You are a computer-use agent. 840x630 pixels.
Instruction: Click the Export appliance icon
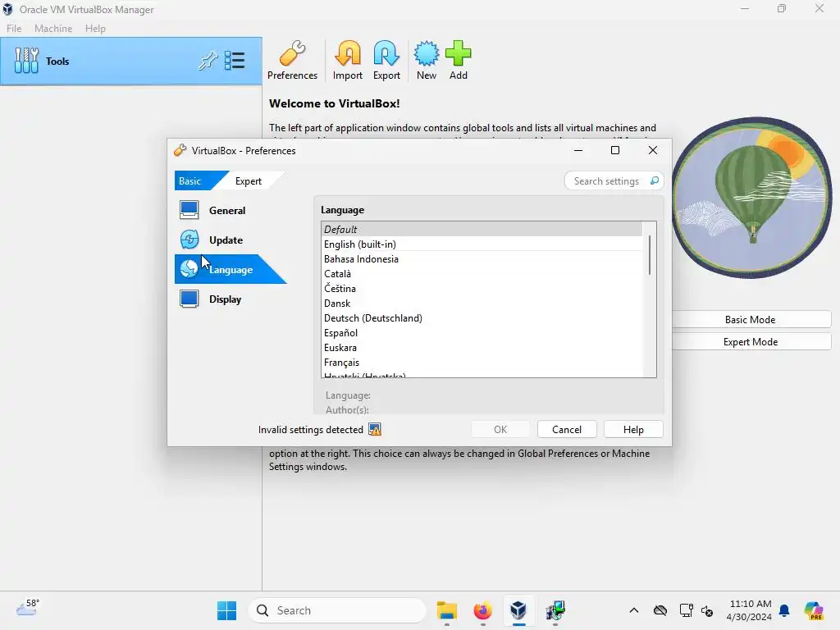point(386,60)
